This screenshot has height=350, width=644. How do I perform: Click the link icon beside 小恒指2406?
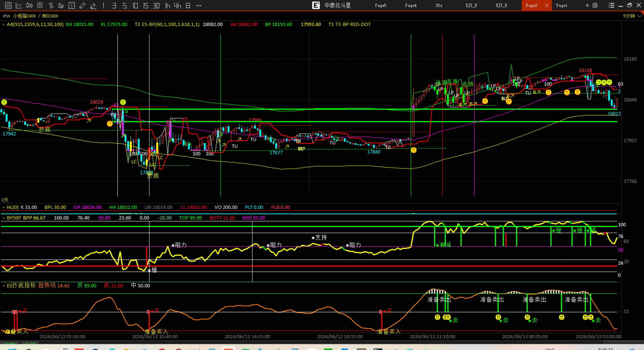tap(6, 16)
